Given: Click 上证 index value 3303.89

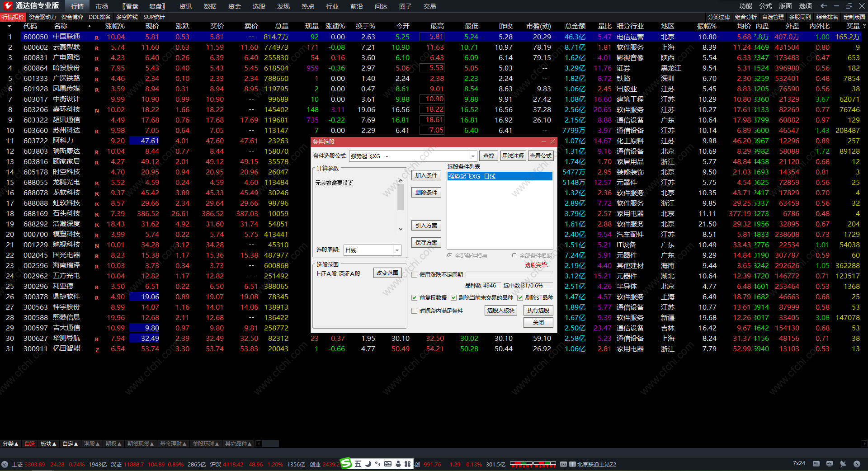Looking at the screenshot, I should 35,464.
